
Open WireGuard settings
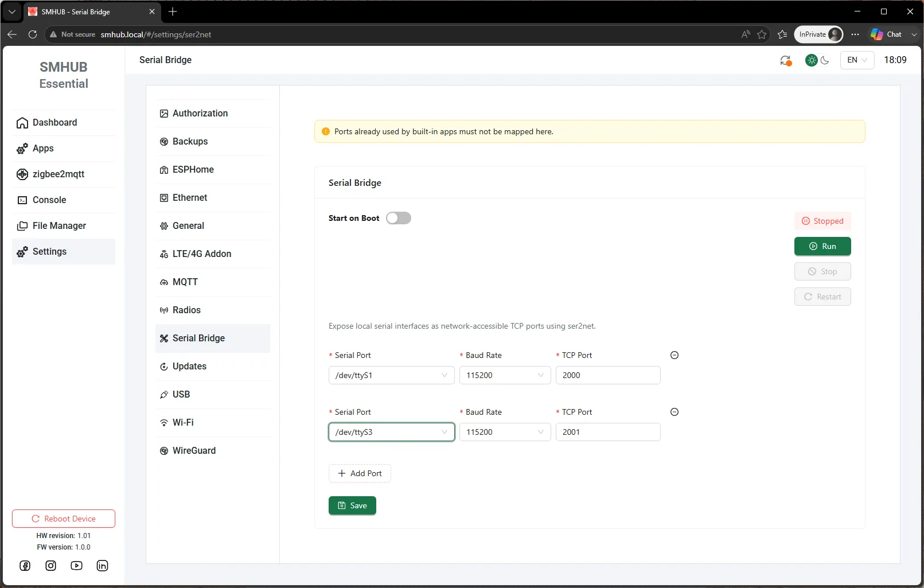(213, 451)
